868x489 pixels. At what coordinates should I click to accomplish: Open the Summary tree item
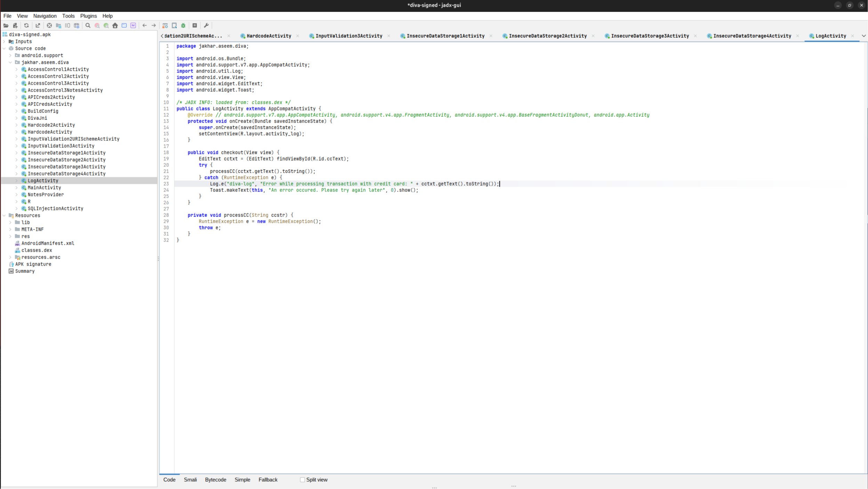[x=25, y=271]
